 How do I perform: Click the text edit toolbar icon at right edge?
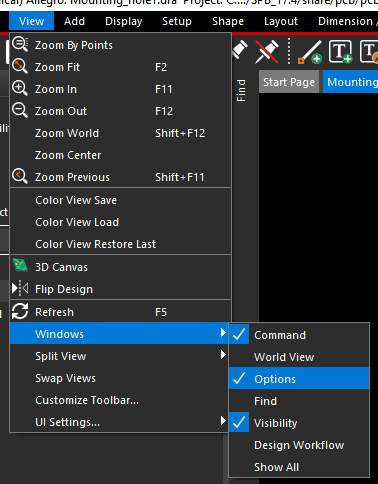(369, 51)
